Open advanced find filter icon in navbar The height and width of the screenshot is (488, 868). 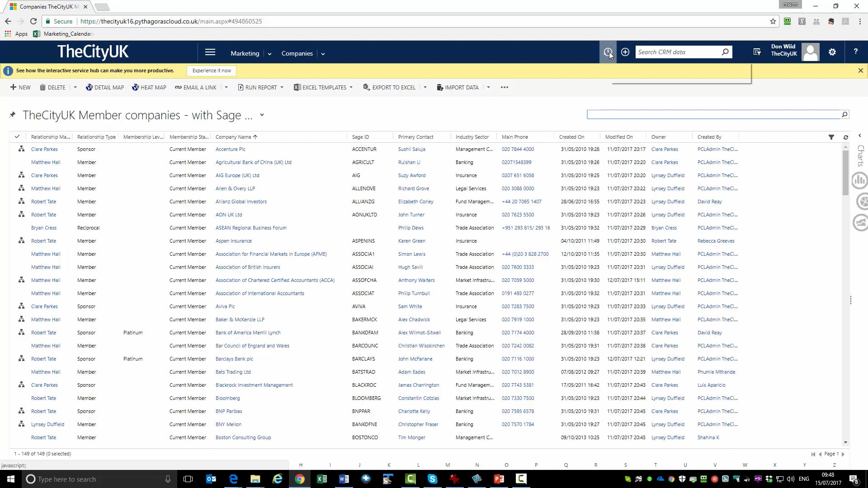click(x=757, y=52)
